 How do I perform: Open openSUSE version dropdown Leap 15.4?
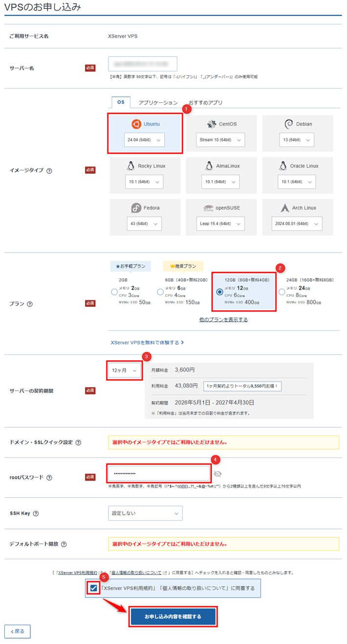click(x=220, y=224)
